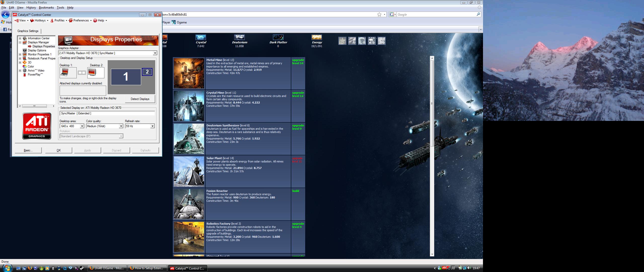
Task: Launch Steam from quick launch bar
Action: [x=82, y=268]
